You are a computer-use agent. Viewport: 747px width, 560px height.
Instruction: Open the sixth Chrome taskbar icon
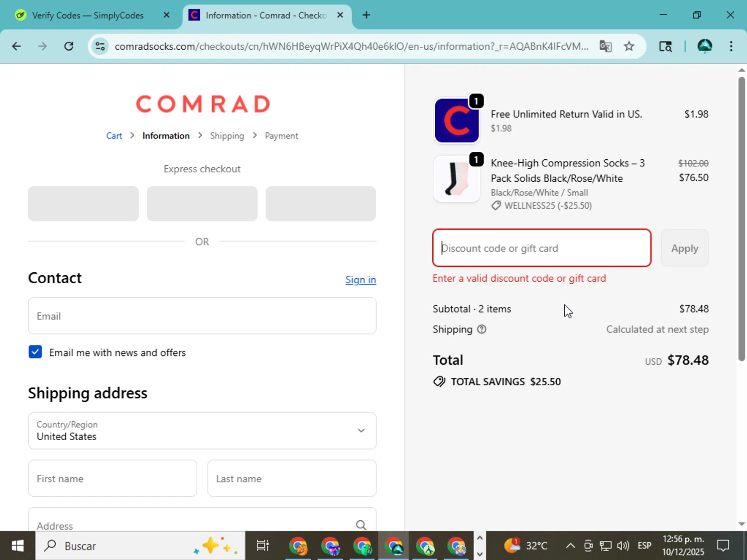point(457,546)
